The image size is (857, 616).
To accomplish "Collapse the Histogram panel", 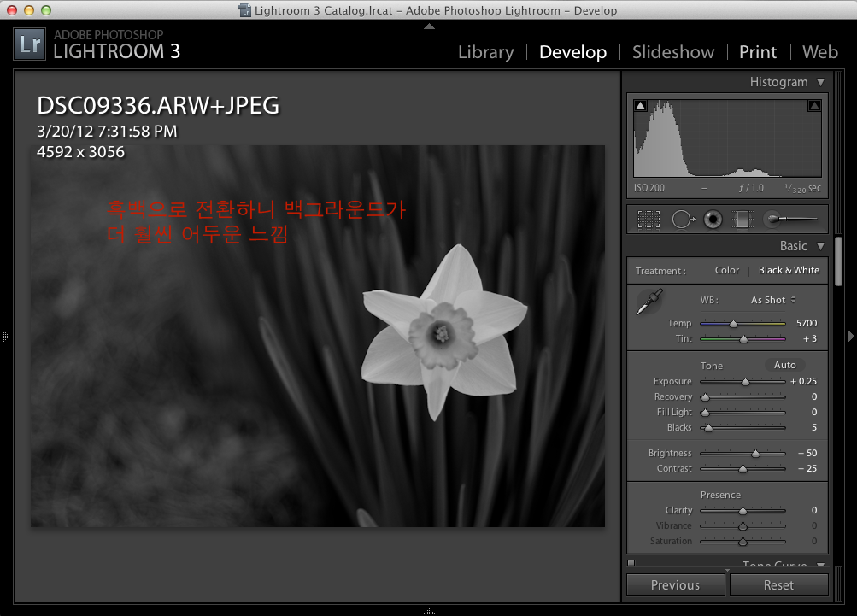I will tap(821, 82).
